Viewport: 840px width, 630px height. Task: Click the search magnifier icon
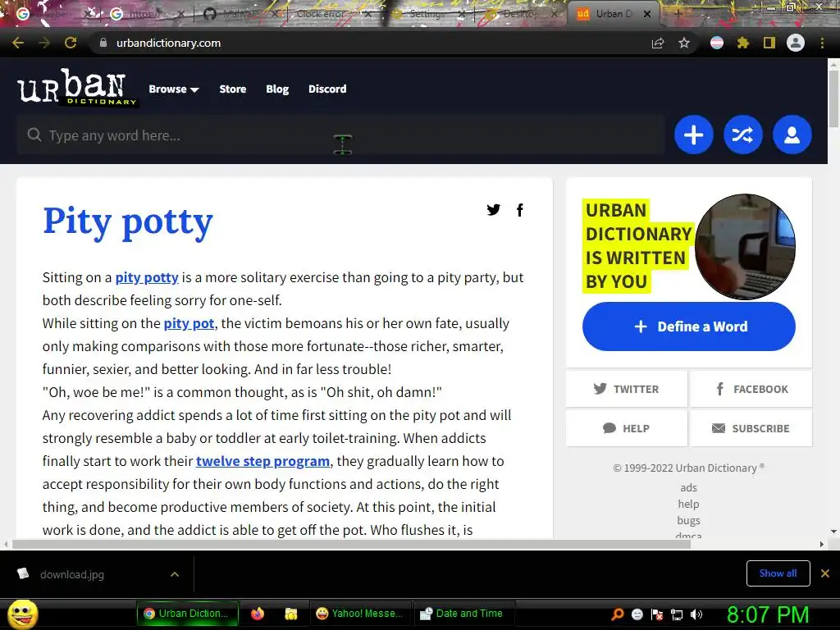[x=34, y=135]
